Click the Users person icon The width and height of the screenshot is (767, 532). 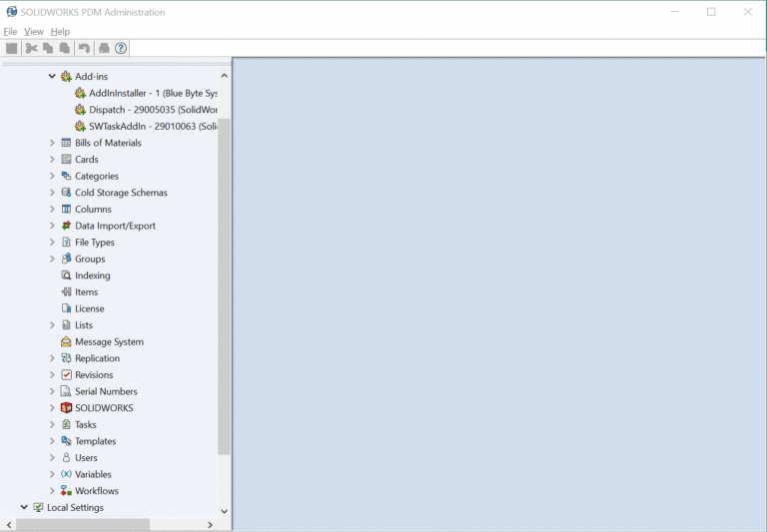pos(66,458)
